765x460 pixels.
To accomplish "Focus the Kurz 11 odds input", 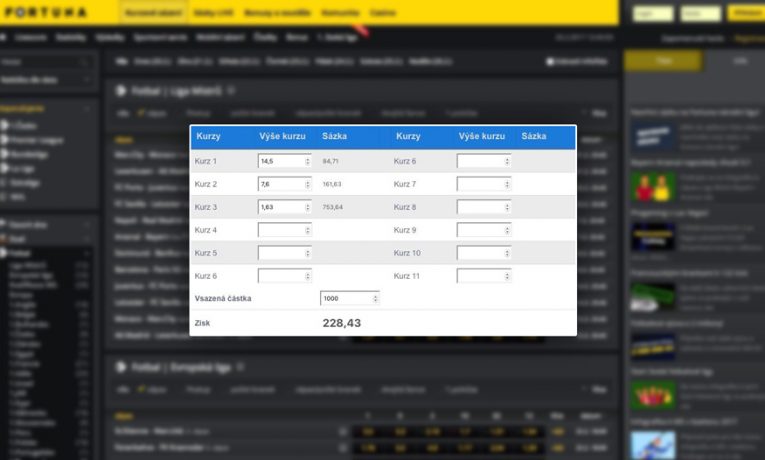I will pos(482,276).
